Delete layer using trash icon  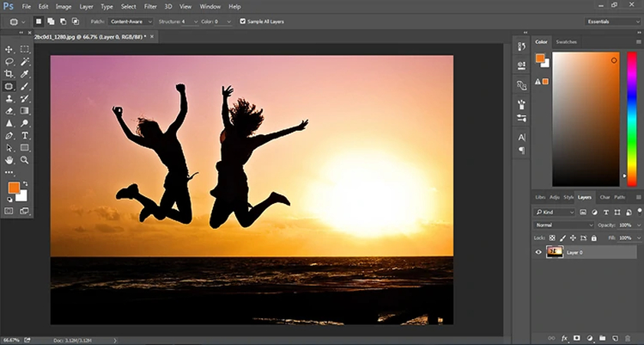coord(628,337)
